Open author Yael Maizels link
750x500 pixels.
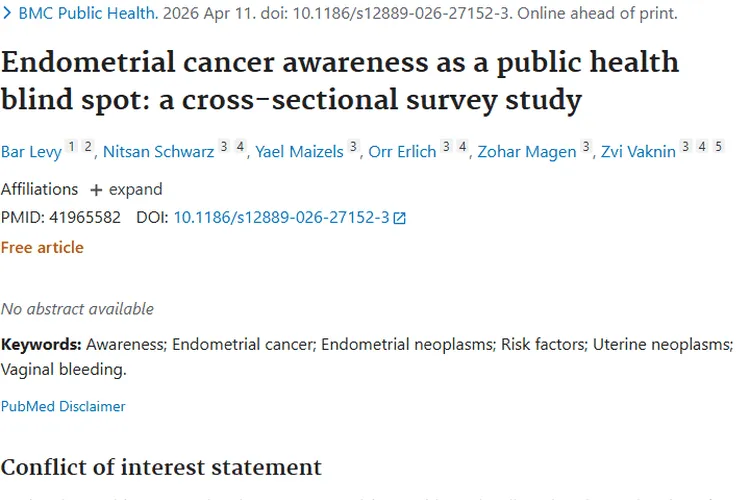[x=299, y=152]
